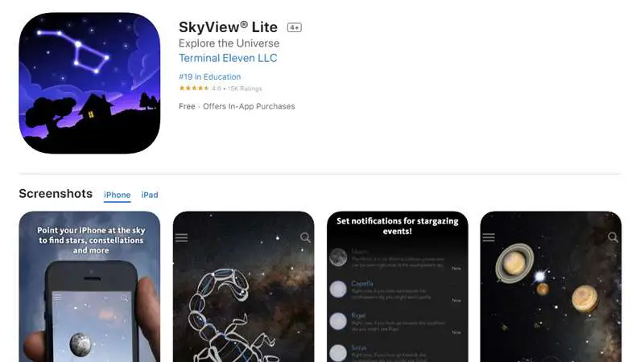
Task: Open the Saturn and planets screenshot
Action: click(x=551, y=286)
